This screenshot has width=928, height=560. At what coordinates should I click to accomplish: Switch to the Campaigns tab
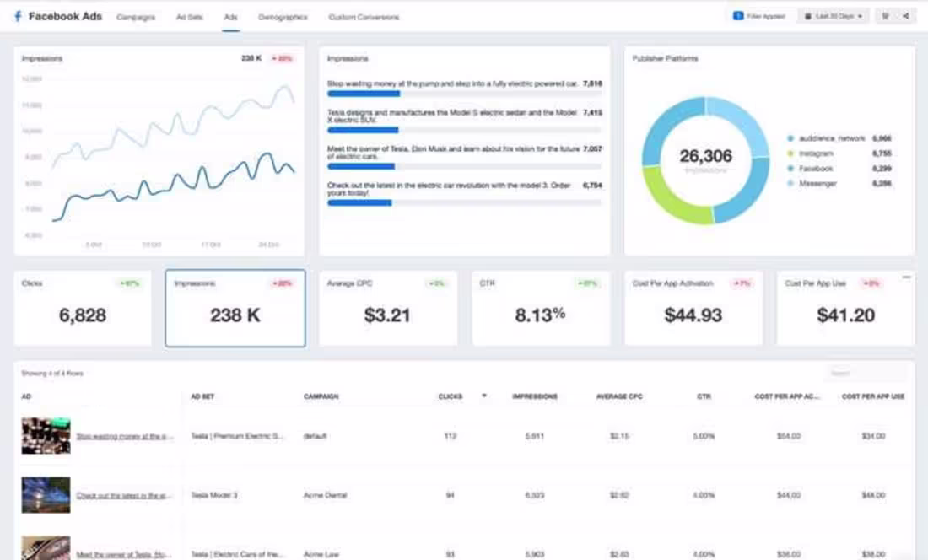pos(136,17)
